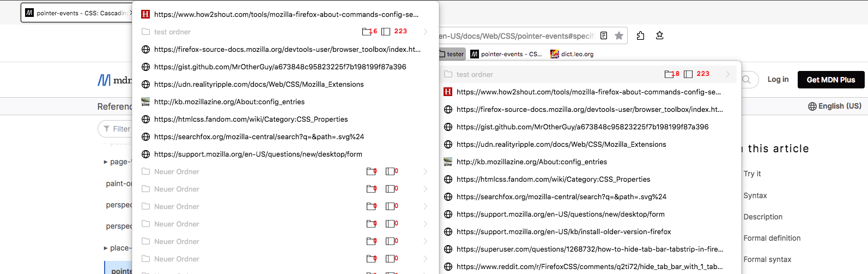The height and width of the screenshot is (274, 868).
Task: Click Get MDN Plus button
Action: point(831,80)
